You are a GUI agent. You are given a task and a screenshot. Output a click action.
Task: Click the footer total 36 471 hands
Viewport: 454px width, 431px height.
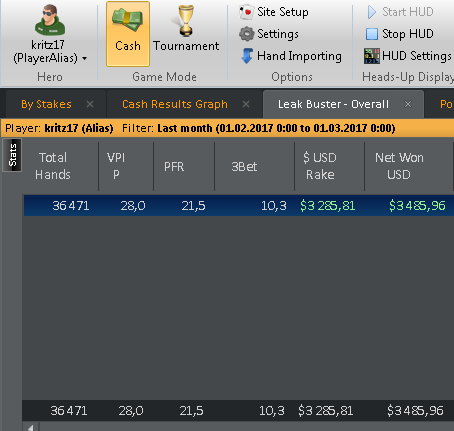69,411
